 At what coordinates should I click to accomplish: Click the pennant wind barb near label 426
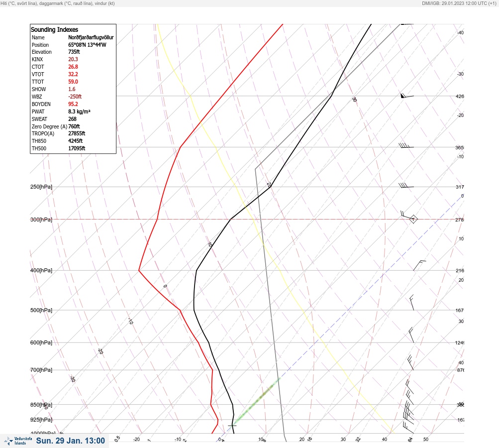(x=407, y=96)
